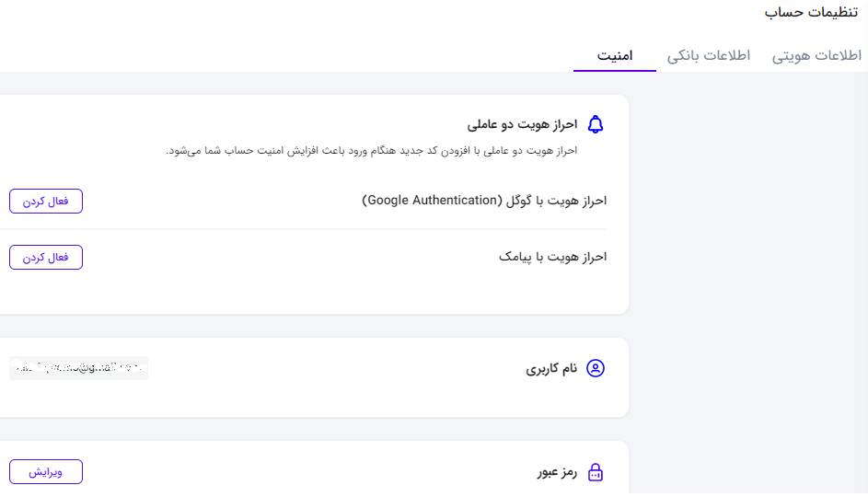Go to the اطلاعات هویتی tab
868x497 pixels.
click(816, 55)
